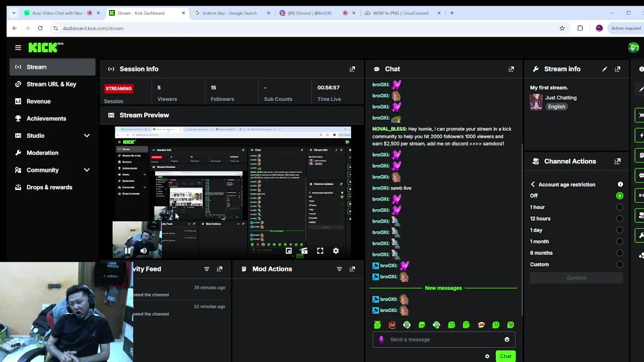Focus the Send a message field
644x362 pixels.
[x=444, y=339]
